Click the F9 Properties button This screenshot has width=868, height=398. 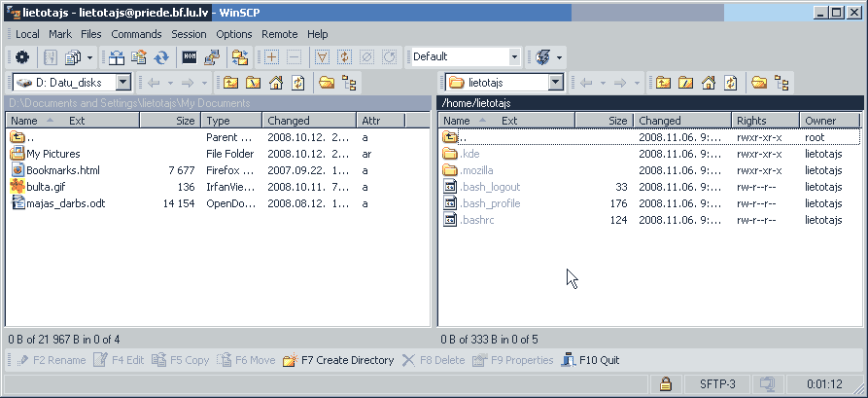coord(512,360)
